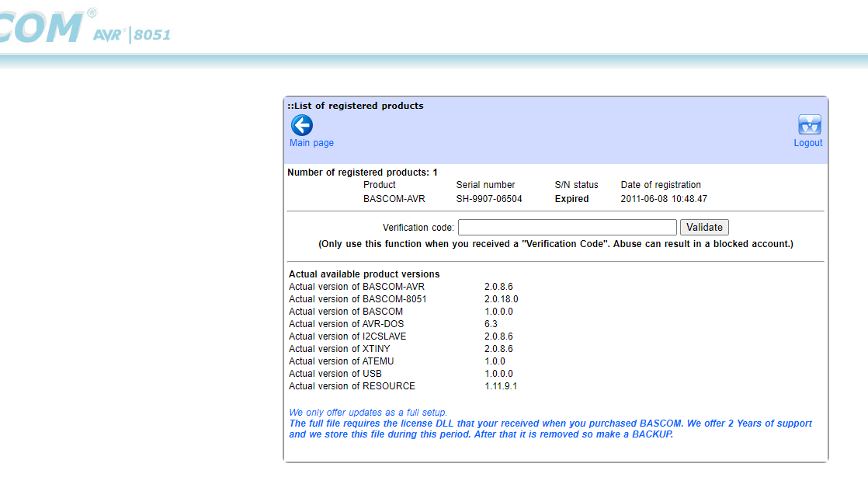Click Actual version of XTINY label
Screen dimensions: 868x502
[x=339, y=349]
